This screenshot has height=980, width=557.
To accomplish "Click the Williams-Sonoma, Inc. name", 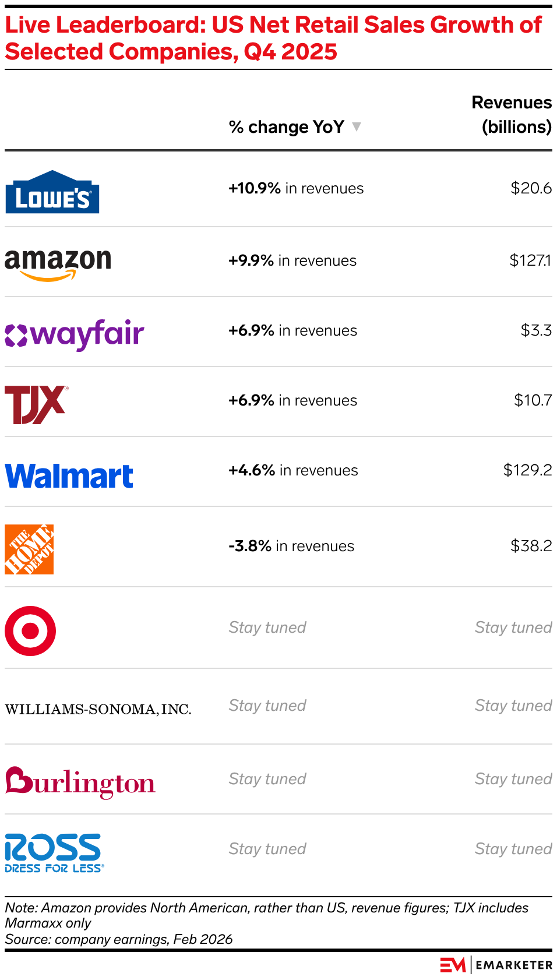I will [x=98, y=709].
